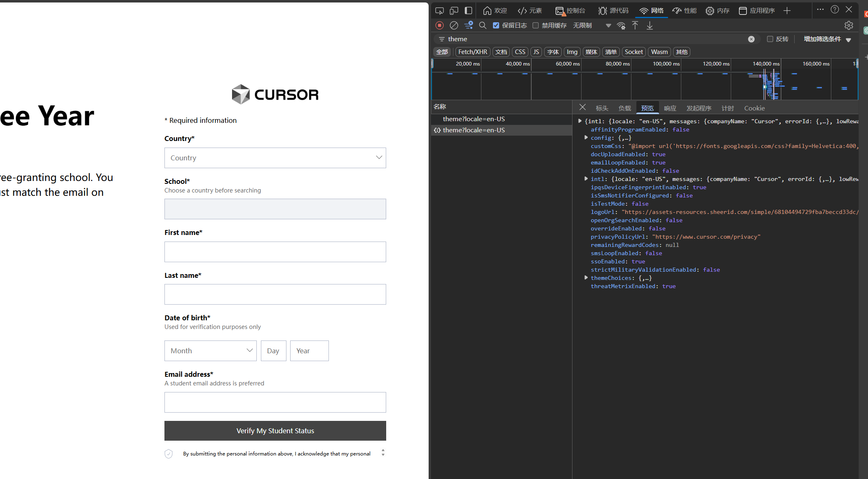Expand the themeChoices object
This screenshot has width=868, height=479.
click(586, 278)
